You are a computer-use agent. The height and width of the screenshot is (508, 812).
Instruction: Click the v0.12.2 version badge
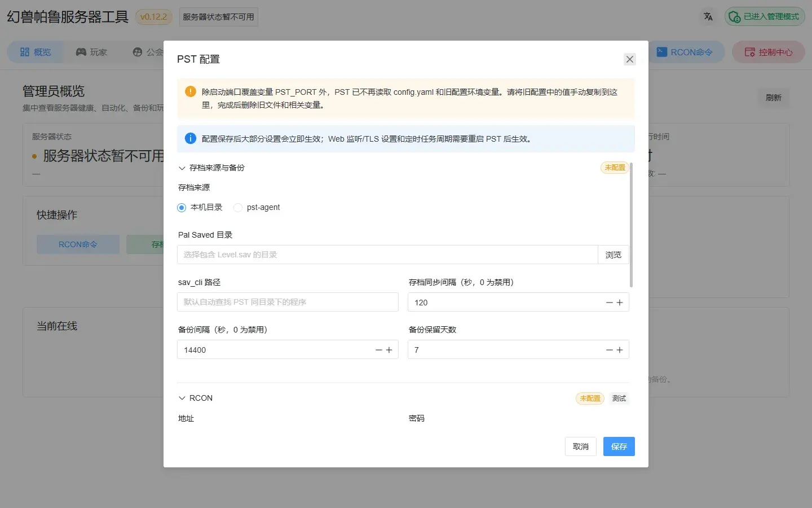(x=154, y=17)
